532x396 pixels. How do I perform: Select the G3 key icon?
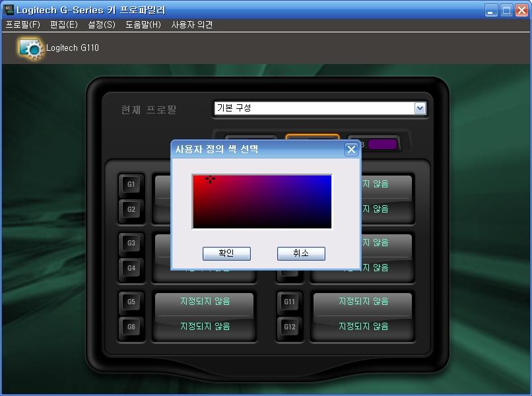click(x=131, y=244)
